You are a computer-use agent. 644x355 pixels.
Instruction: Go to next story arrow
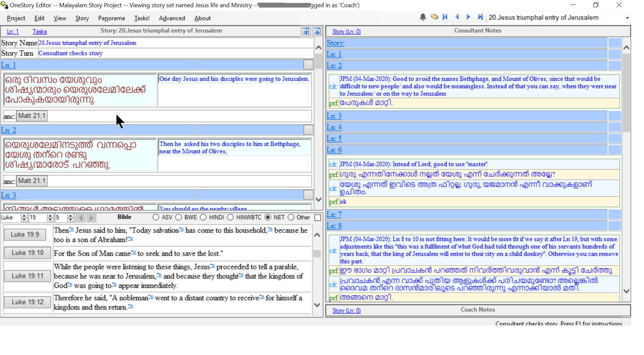[x=468, y=17]
